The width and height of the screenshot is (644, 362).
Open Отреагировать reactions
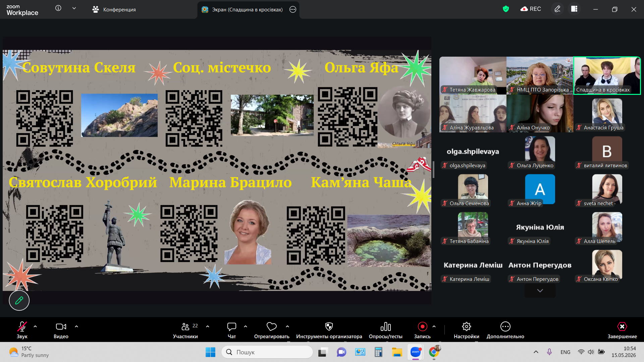point(272,330)
